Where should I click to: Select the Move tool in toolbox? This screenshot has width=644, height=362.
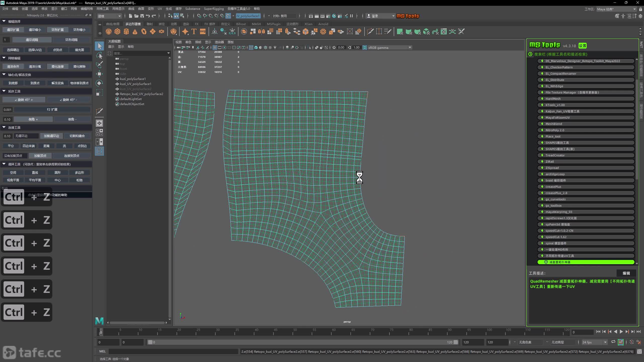(x=99, y=74)
